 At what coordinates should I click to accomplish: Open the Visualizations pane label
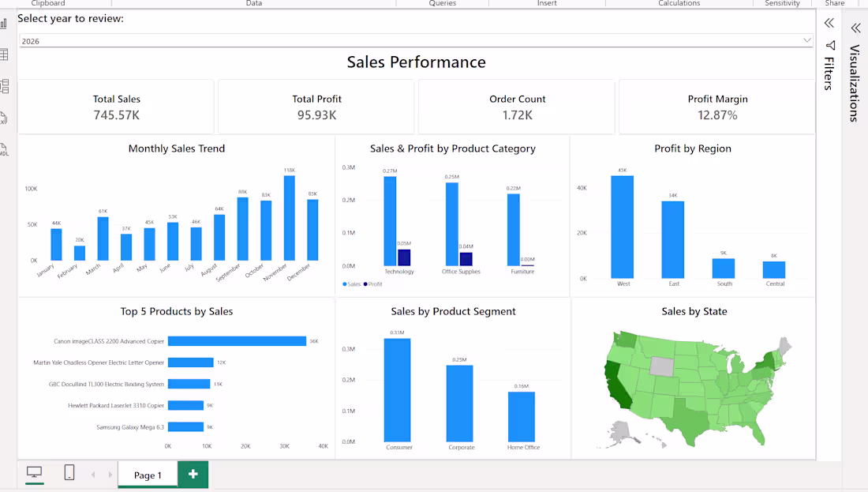(855, 83)
